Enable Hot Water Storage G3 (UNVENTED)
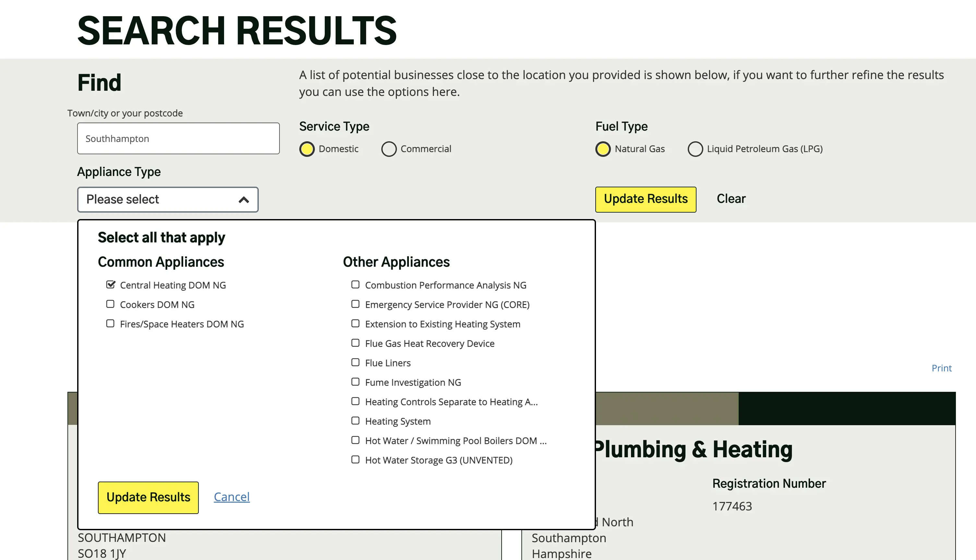This screenshot has height=560, width=976. [355, 460]
